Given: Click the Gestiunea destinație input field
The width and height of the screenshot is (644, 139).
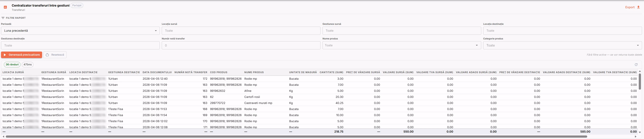Looking at the screenshot, I should (80, 45).
